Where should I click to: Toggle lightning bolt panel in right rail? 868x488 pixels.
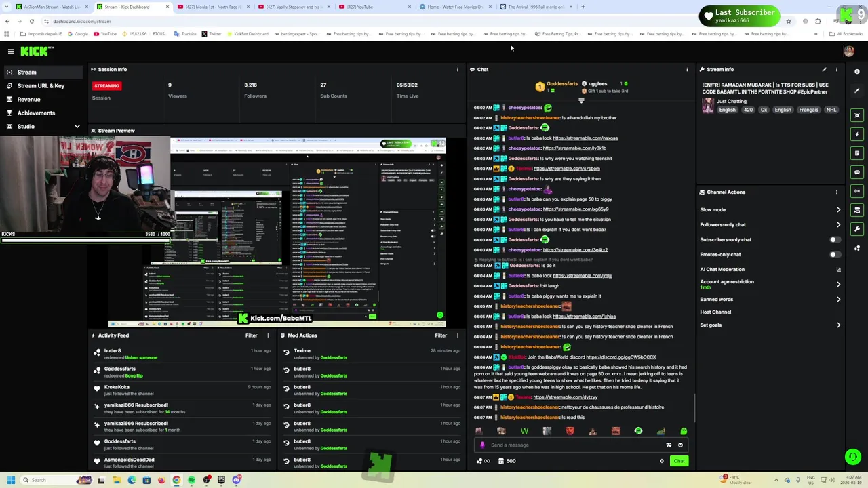857,134
